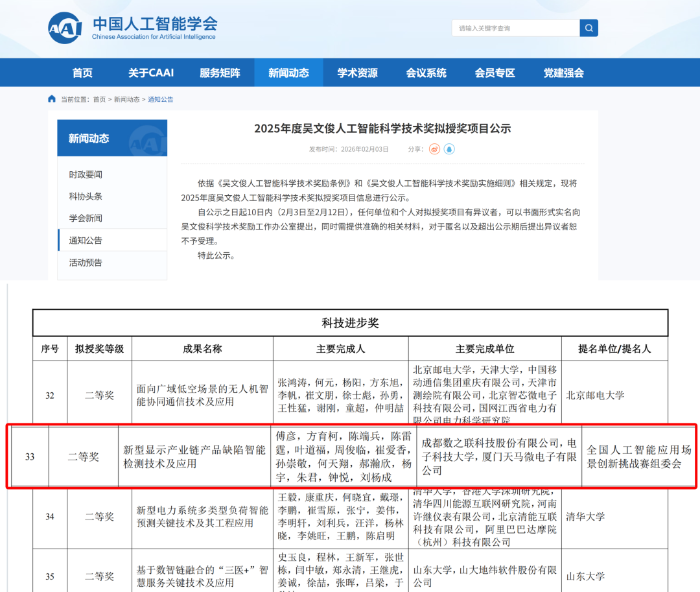Click the article title 2025年度吴文俊人工智能科学技术奖
The image size is (700, 592).
382,128
